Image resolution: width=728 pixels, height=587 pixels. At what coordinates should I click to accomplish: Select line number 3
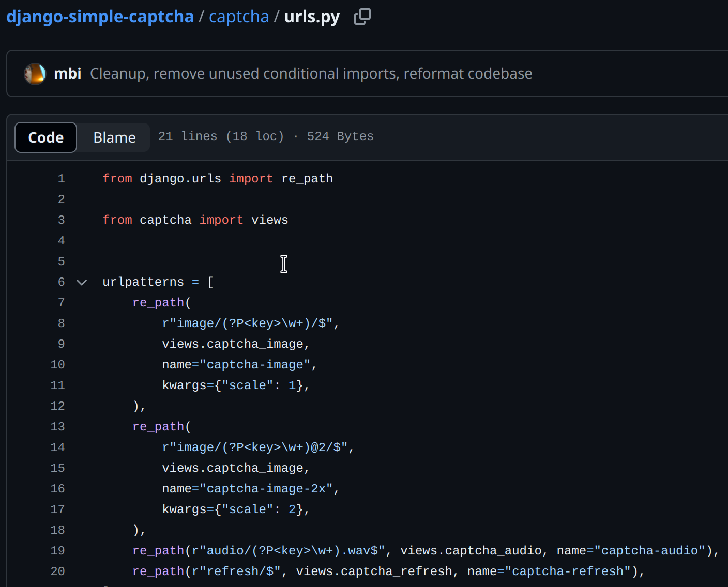pos(61,220)
